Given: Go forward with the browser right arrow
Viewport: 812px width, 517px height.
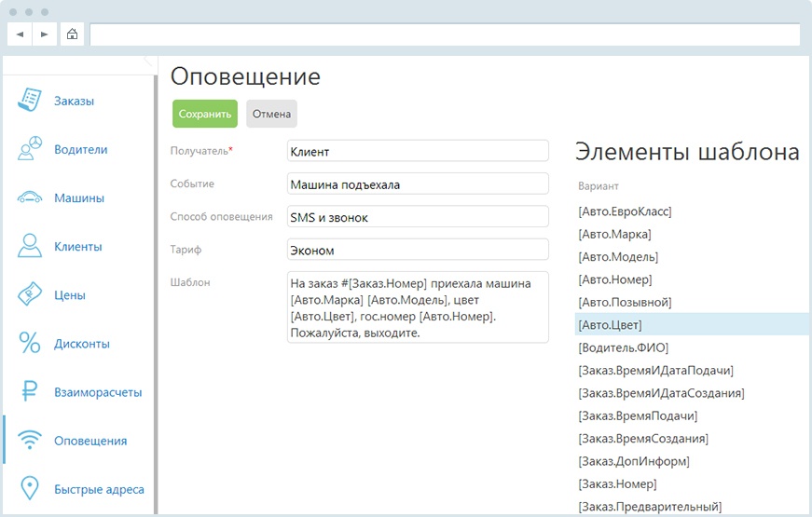Looking at the screenshot, I should pyautogui.click(x=44, y=34).
